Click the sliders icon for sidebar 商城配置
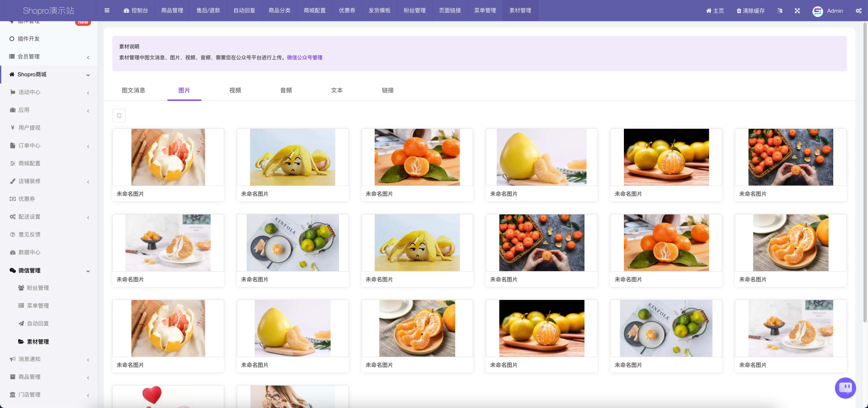This screenshot has height=408, width=868. pyautogui.click(x=13, y=164)
